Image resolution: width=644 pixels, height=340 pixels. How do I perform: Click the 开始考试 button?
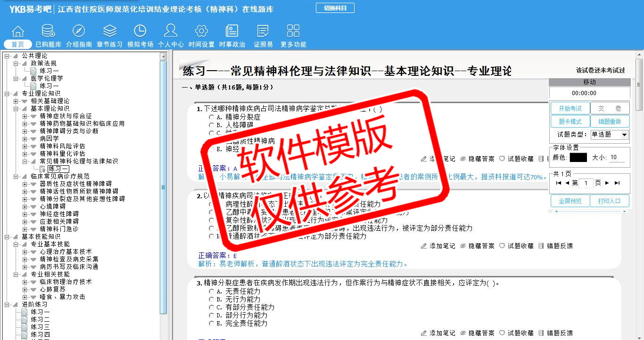pos(570,108)
